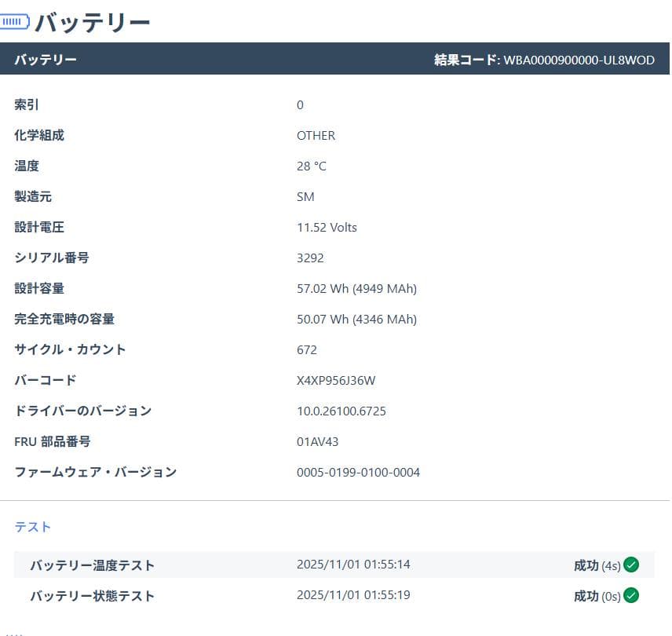Select the design capacity 57.02 Wh value
This screenshot has width=672, height=636.
[x=356, y=288]
